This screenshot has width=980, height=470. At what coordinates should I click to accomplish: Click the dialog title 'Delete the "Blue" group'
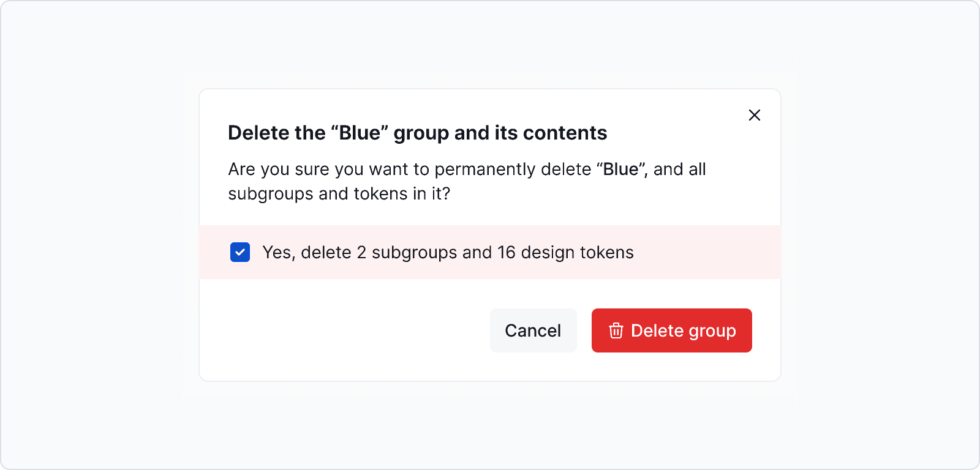tap(417, 133)
